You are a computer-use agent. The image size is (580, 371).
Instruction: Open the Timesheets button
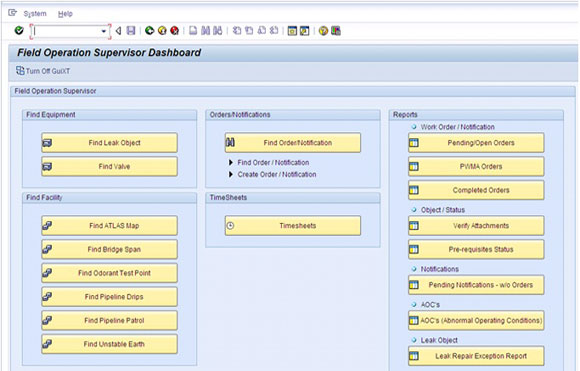[293, 226]
